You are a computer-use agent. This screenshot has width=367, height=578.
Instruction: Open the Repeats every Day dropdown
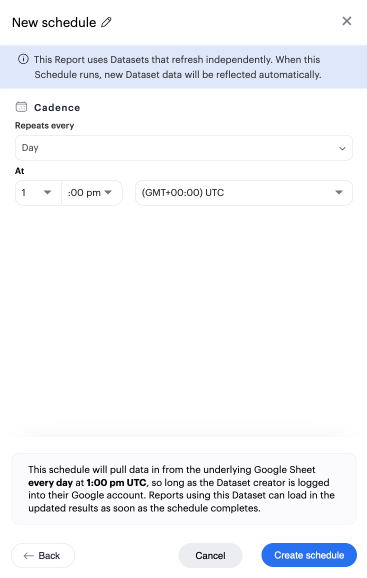tap(184, 148)
